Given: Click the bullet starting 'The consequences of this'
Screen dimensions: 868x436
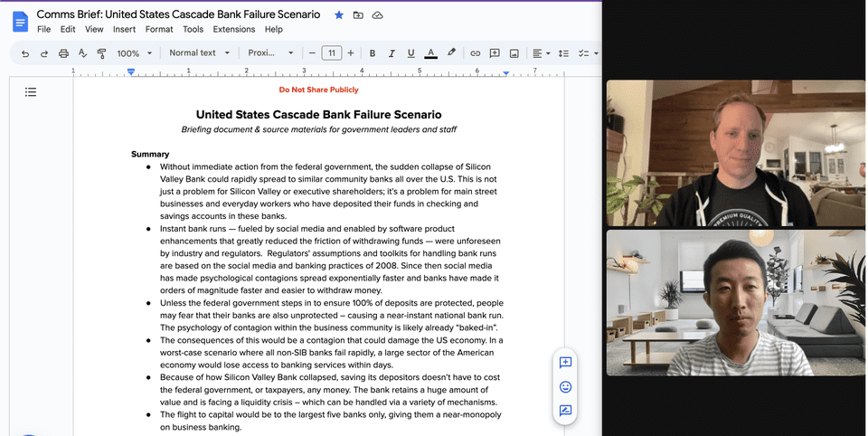Looking at the screenshot, I should tap(332, 353).
